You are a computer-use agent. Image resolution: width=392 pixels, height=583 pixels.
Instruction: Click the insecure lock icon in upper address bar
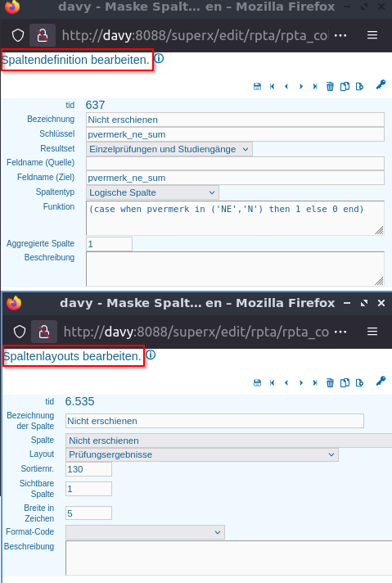tap(43, 35)
